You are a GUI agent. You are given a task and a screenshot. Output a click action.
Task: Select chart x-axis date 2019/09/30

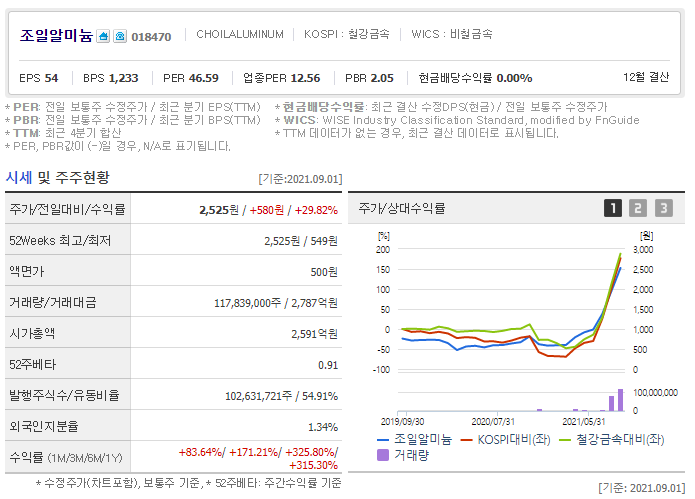[x=402, y=421]
